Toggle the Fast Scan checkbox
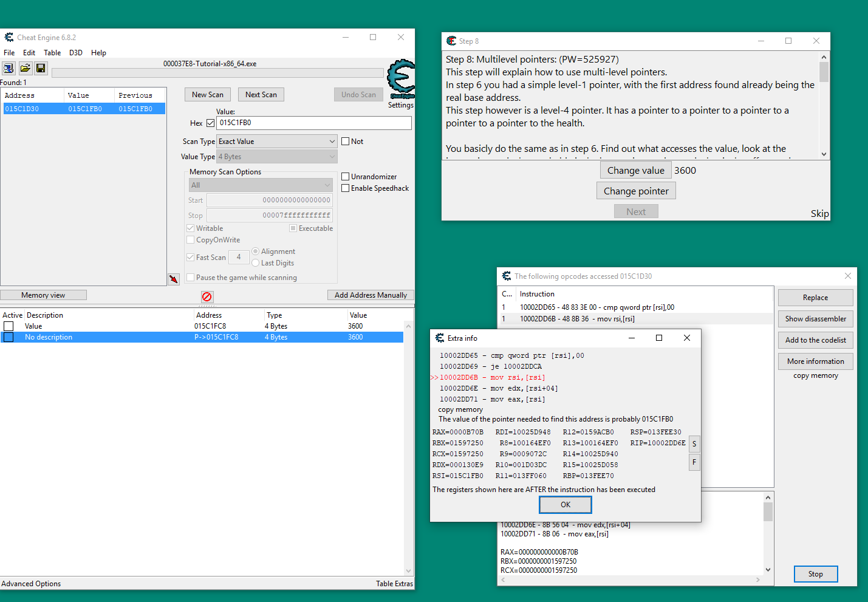This screenshot has width=868, height=602. pos(190,257)
